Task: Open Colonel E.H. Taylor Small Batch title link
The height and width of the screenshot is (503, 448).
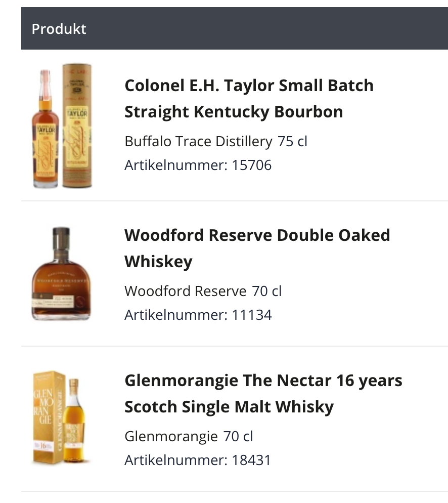Action: click(x=249, y=86)
